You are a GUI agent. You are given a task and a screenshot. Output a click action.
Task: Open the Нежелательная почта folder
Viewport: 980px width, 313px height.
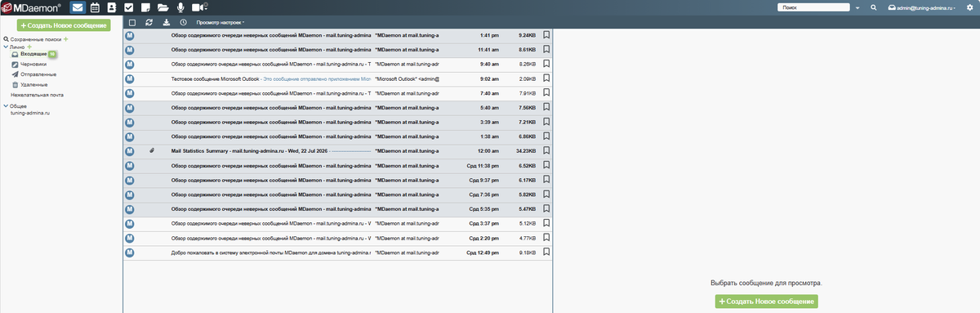coord(37,95)
